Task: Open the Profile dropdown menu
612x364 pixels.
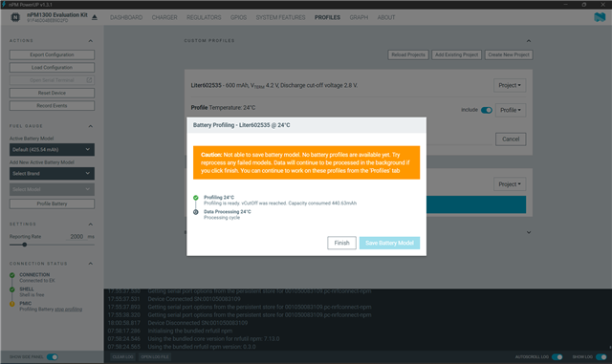Action: click(x=510, y=110)
